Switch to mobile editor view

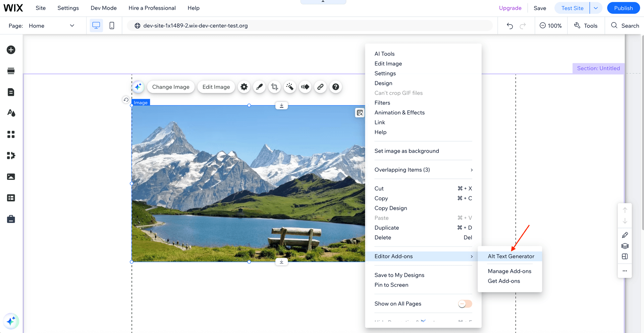pyautogui.click(x=112, y=25)
